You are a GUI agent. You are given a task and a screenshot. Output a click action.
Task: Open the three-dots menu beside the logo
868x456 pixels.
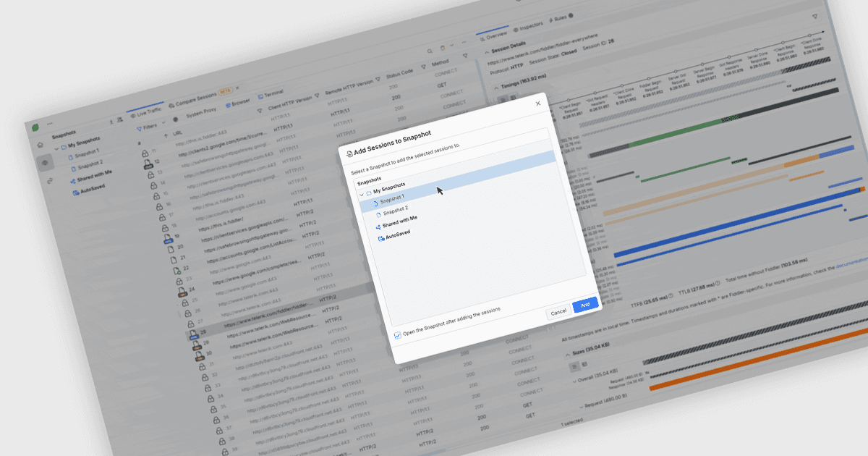click(50, 124)
